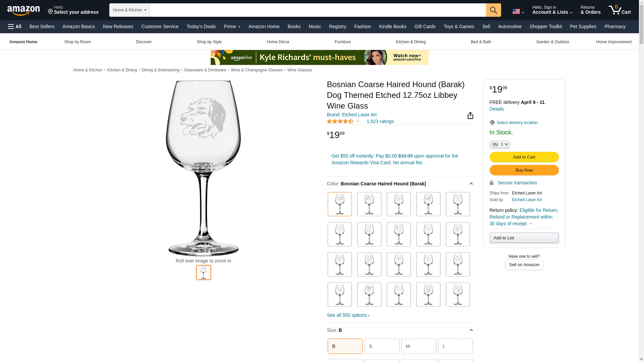Open the Qty quantity dropdown
Image resolution: width=644 pixels, height=362 pixels.
point(500,144)
